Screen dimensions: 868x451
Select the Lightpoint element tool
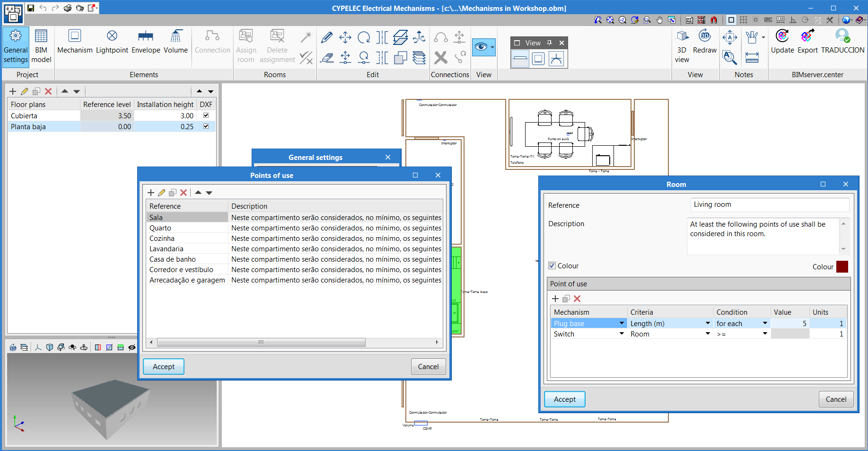point(112,42)
